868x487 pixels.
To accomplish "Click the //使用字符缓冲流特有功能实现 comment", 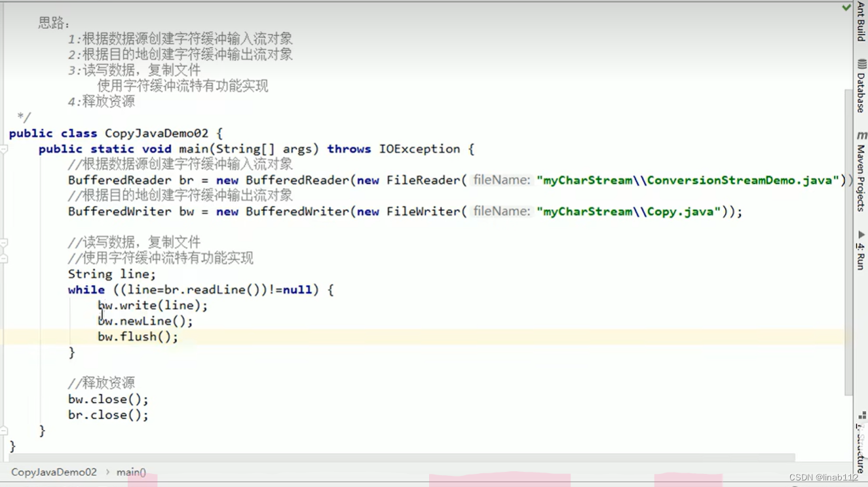I will [160, 258].
